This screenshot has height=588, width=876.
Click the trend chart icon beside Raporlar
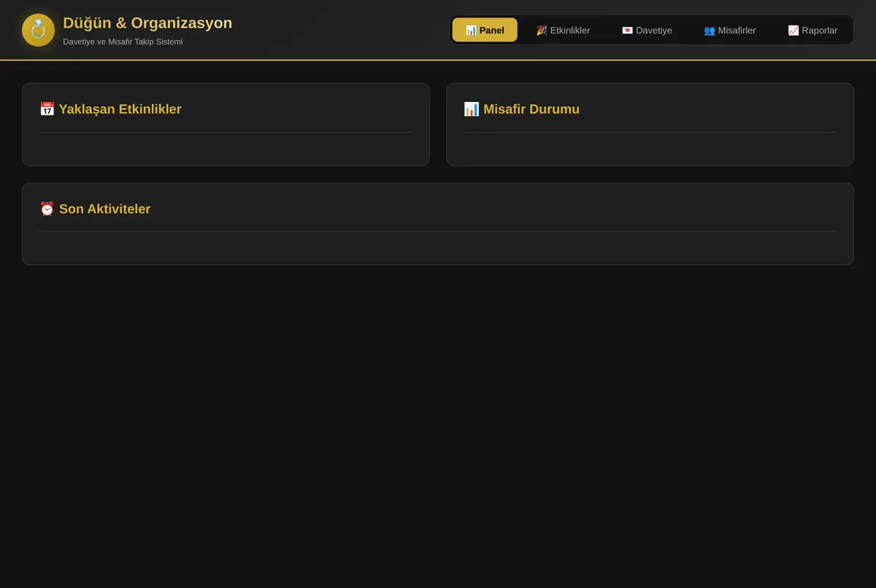pyautogui.click(x=794, y=31)
